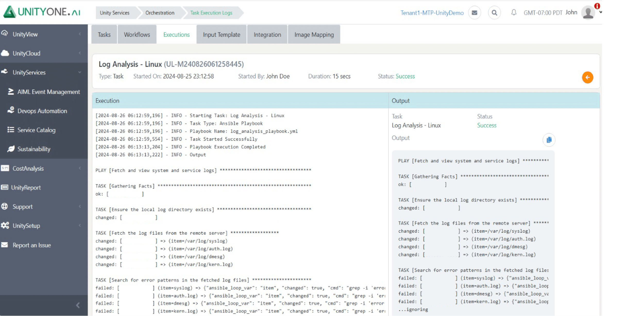This screenshot has width=644, height=316.
Task: Click the UnityServices handshake icon
Action: [x=5, y=72]
